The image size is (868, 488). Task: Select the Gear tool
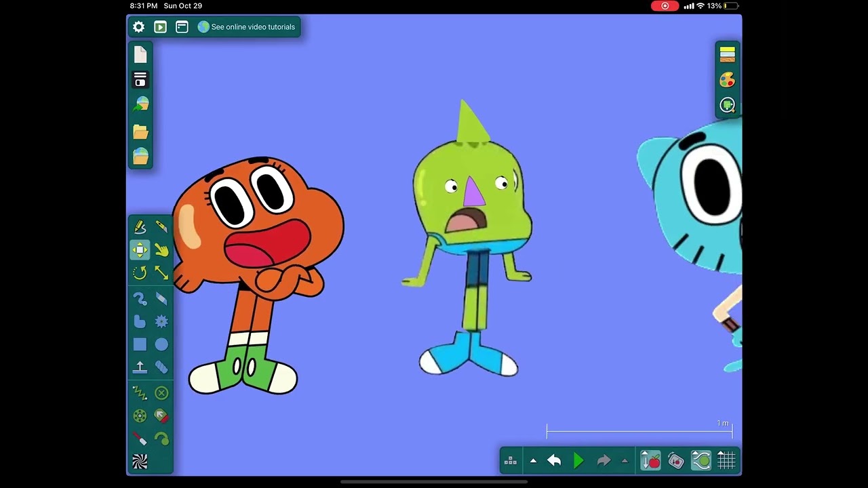[161, 322]
